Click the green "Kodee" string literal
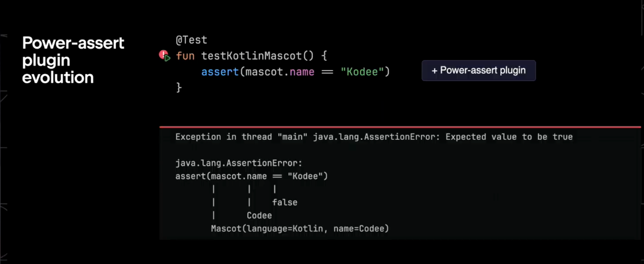The image size is (644, 264). tap(362, 72)
